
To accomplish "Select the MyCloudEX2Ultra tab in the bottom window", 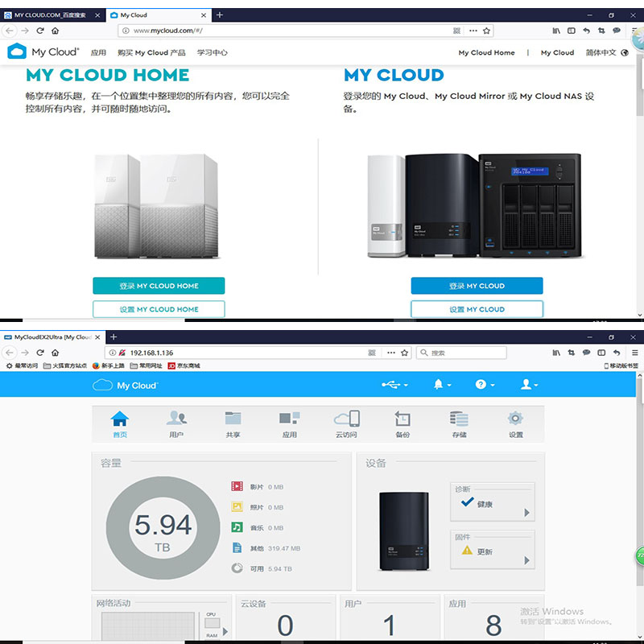I will point(52,337).
